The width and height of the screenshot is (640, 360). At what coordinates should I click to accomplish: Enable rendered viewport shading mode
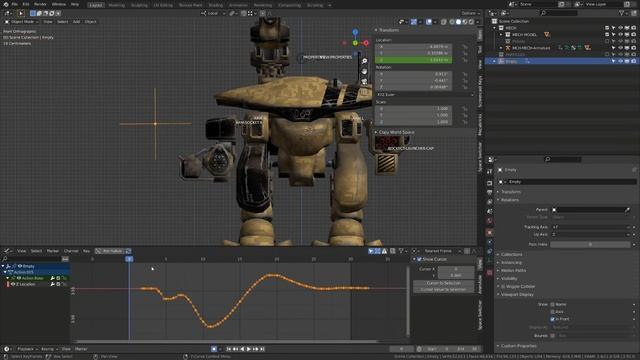click(x=471, y=22)
